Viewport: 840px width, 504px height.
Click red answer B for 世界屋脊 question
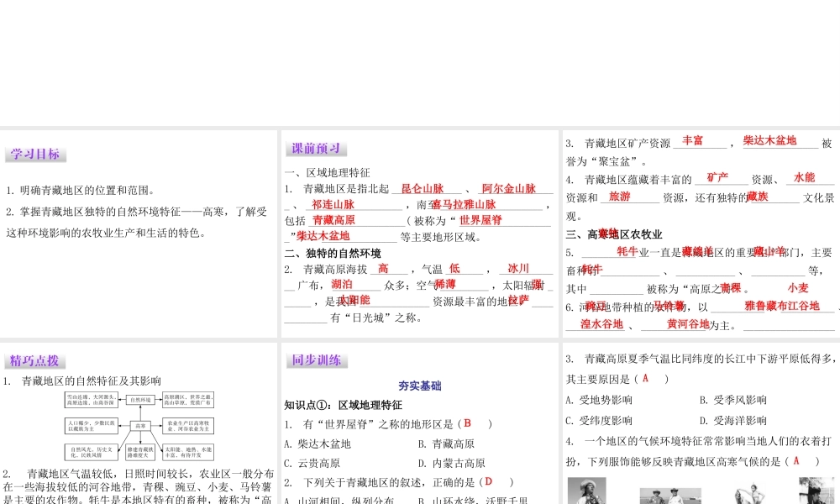pos(467,423)
